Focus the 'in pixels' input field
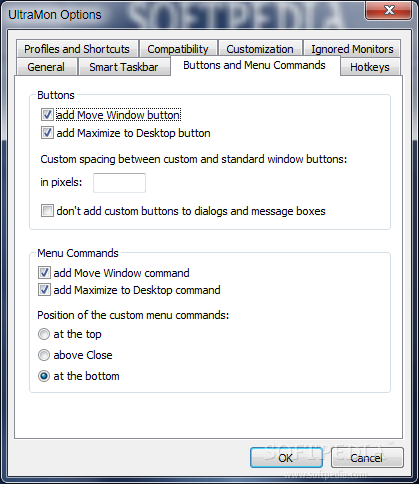Viewport: 419px width, 484px height. (119, 183)
